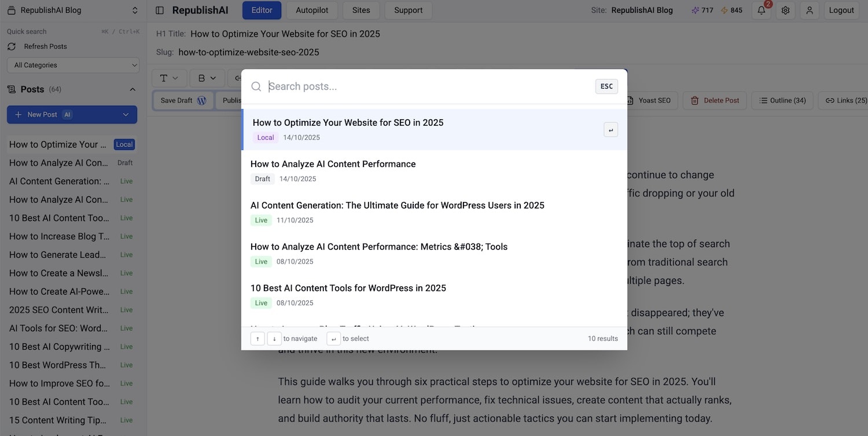
Task: Click the Refresh Posts icon
Action: coord(12,46)
